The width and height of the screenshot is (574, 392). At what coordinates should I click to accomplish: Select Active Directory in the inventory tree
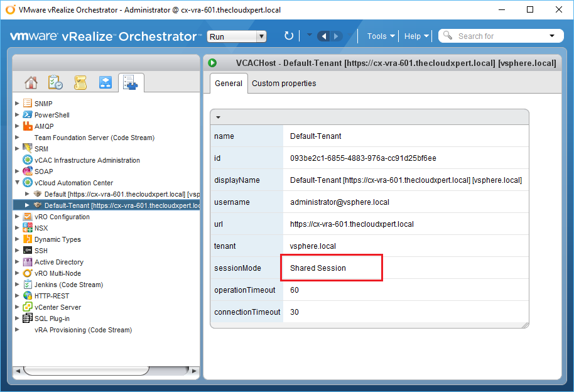(58, 262)
